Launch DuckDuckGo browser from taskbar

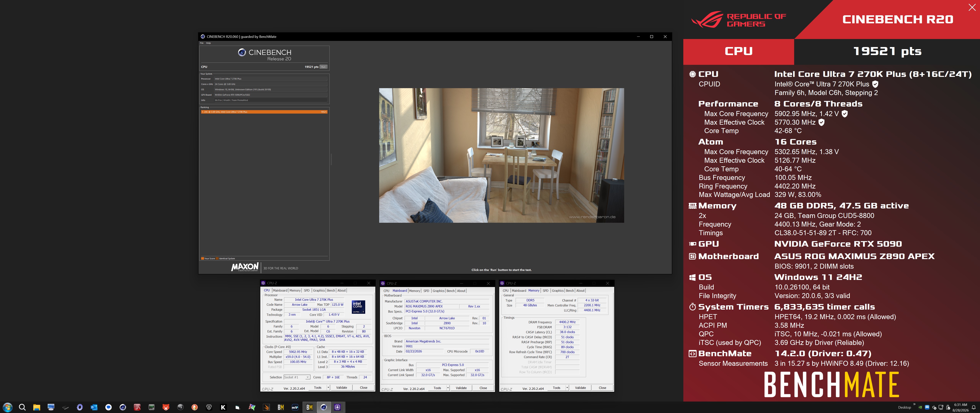click(194, 407)
